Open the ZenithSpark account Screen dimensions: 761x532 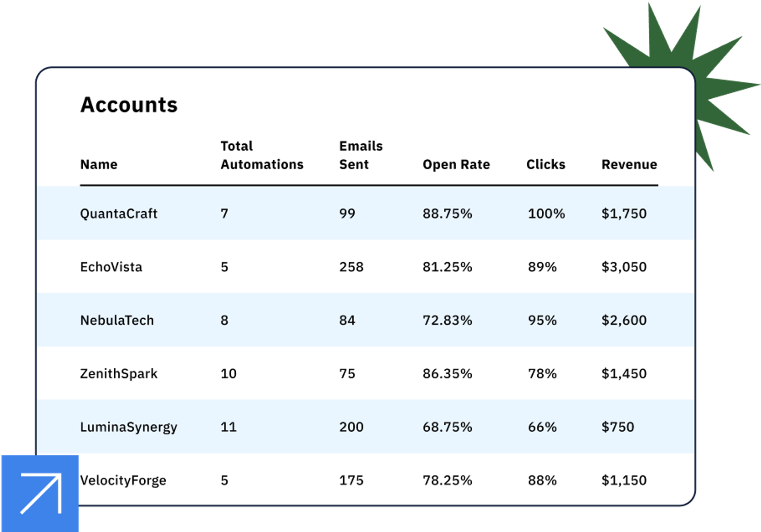pyautogui.click(x=119, y=374)
